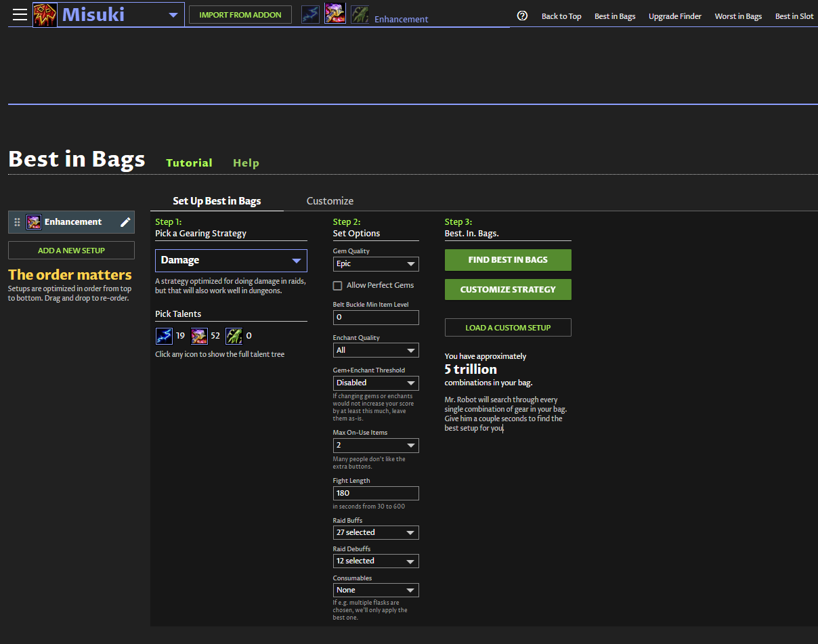Click the Import From Addon button
The width and height of the screenshot is (818, 644).
[x=240, y=15]
